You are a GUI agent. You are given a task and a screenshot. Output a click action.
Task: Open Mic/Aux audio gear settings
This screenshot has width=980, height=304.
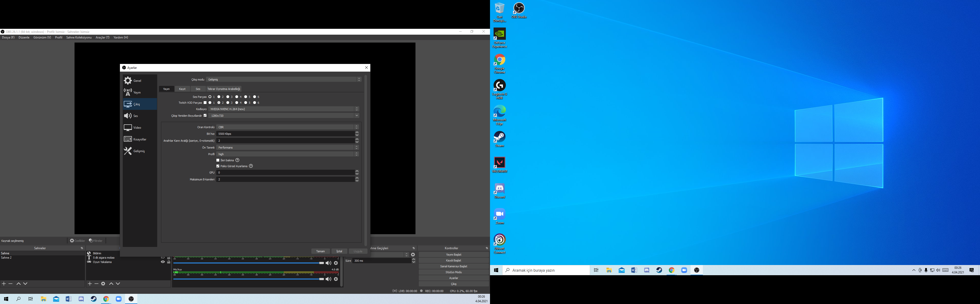[336, 279]
